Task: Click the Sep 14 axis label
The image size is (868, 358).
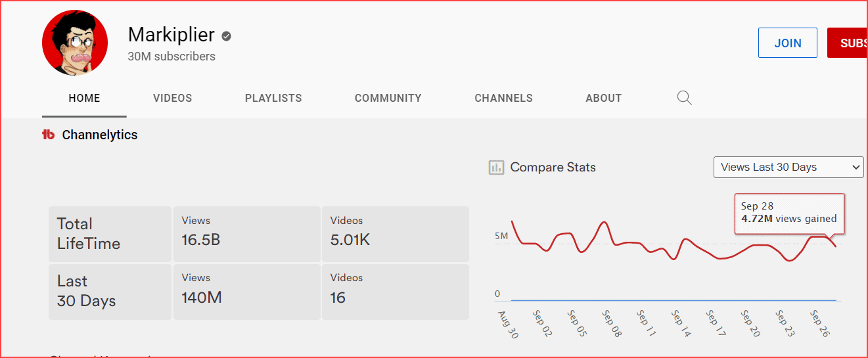Action: [x=681, y=324]
